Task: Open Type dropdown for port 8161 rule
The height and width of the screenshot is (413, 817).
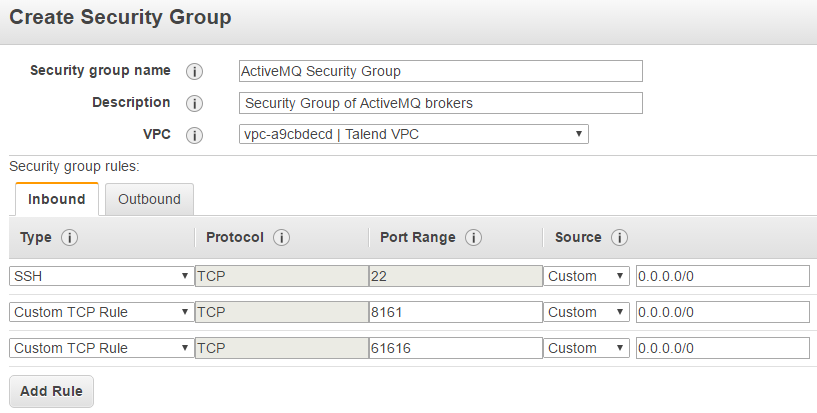Action: click(x=101, y=312)
